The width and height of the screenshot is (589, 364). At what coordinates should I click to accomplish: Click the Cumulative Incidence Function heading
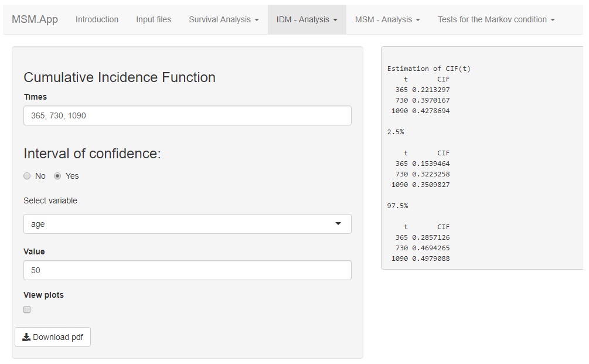[x=120, y=77]
